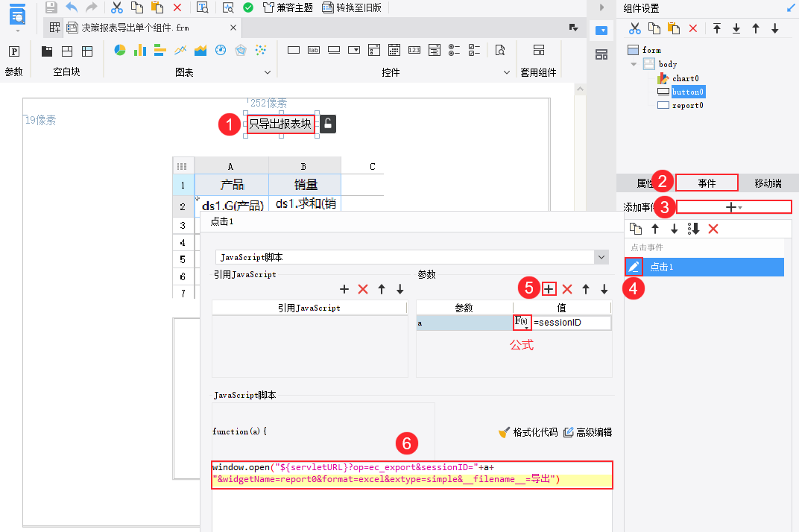This screenshot has height=532, width=799.
Task: Select parameter name cell a
Action: 465,323
